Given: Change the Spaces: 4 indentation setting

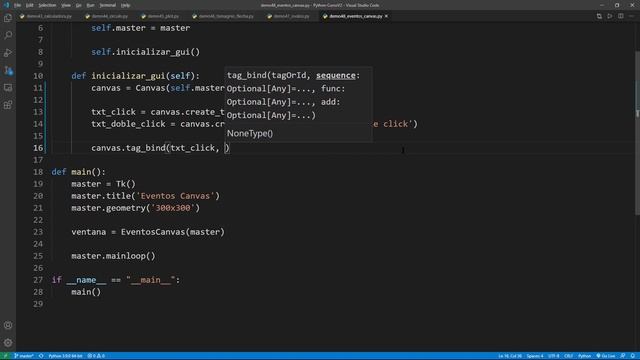Looking at the screenshot, I should (535, 356).
